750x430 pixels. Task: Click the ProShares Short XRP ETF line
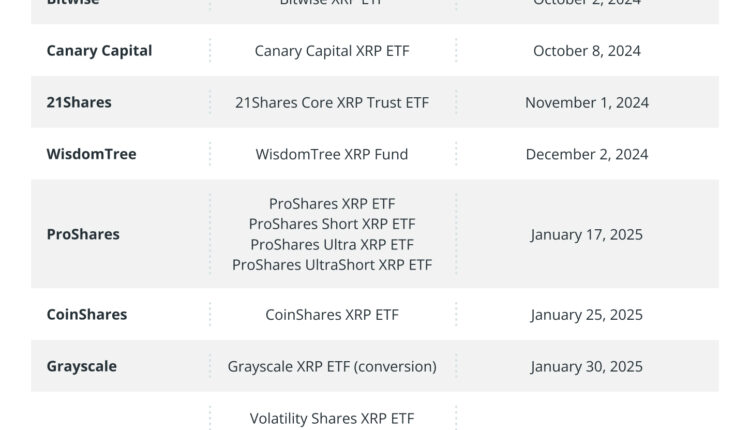pyautogui.click(x=332, y=224)
